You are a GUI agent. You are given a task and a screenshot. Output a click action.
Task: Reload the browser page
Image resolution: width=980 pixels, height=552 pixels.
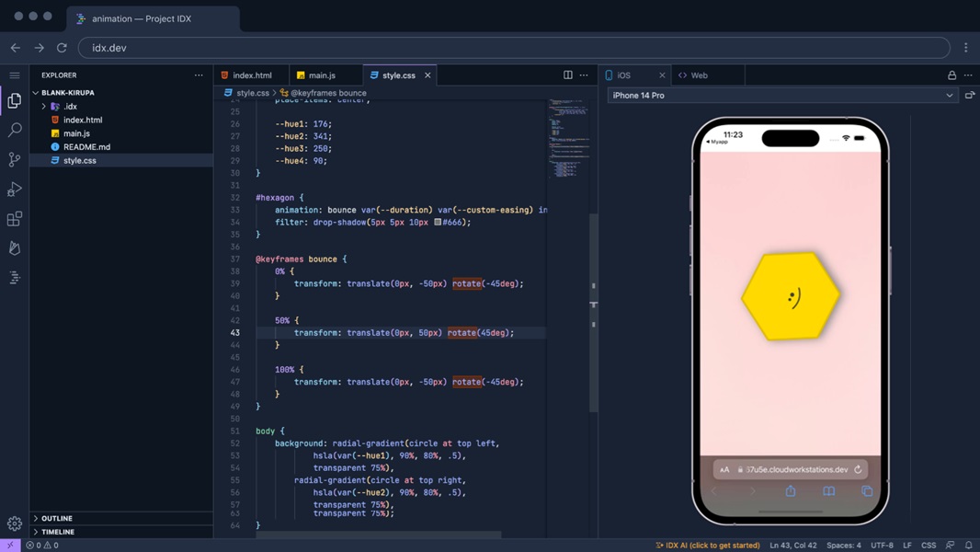pos(62,48)
